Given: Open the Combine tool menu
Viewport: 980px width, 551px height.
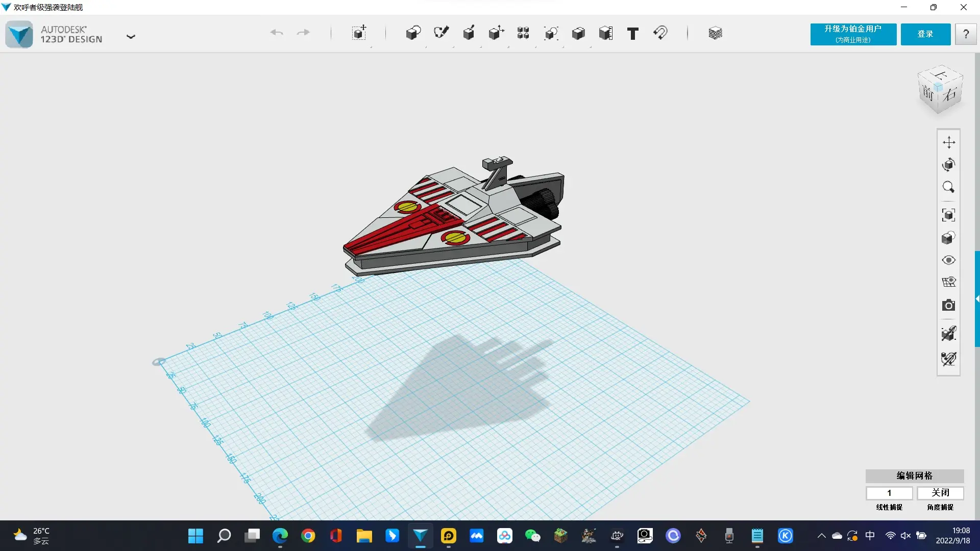Looking at the screenshot, I should pos(578,33).
